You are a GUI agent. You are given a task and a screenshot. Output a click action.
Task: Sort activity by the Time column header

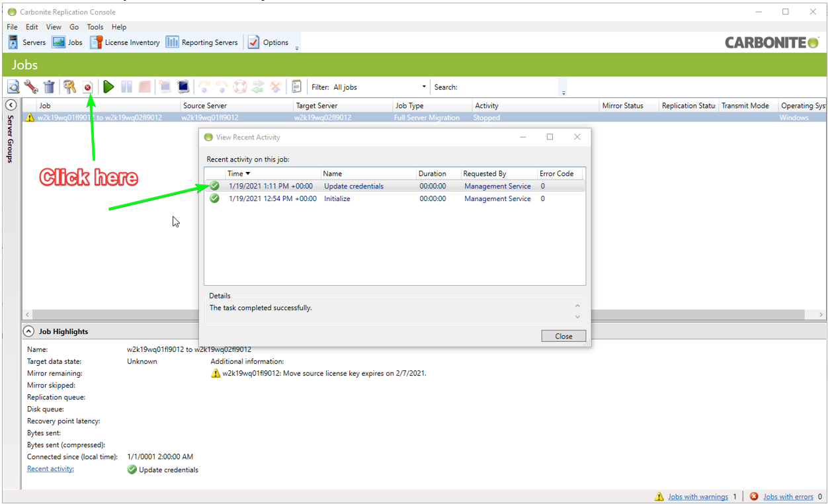point(238,173)
